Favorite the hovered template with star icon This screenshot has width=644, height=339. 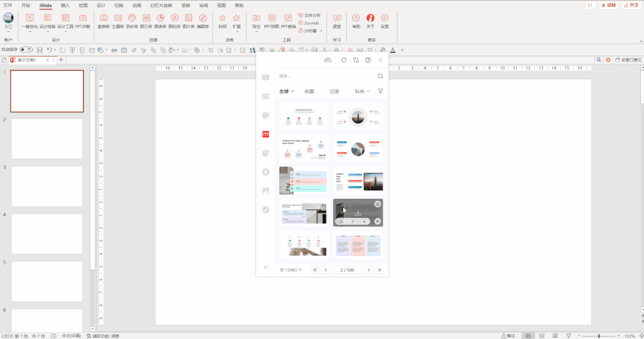coord(378,205)
